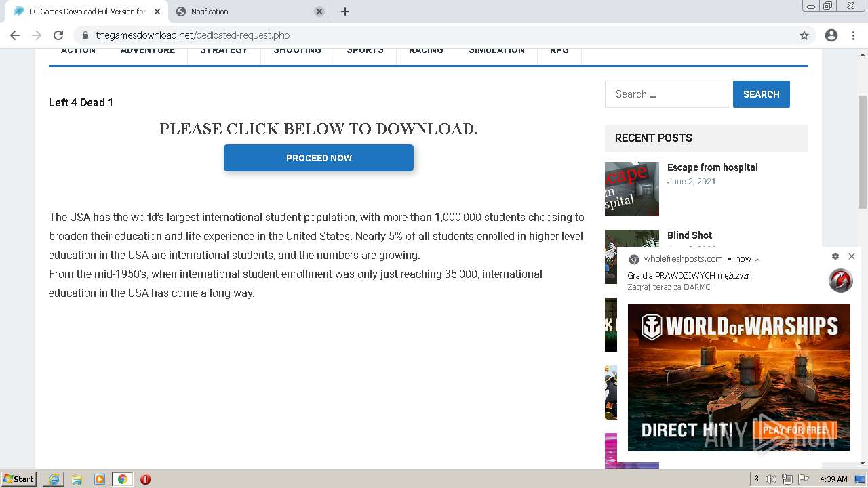Bookmark this page with the star icon

click(804, 35)
